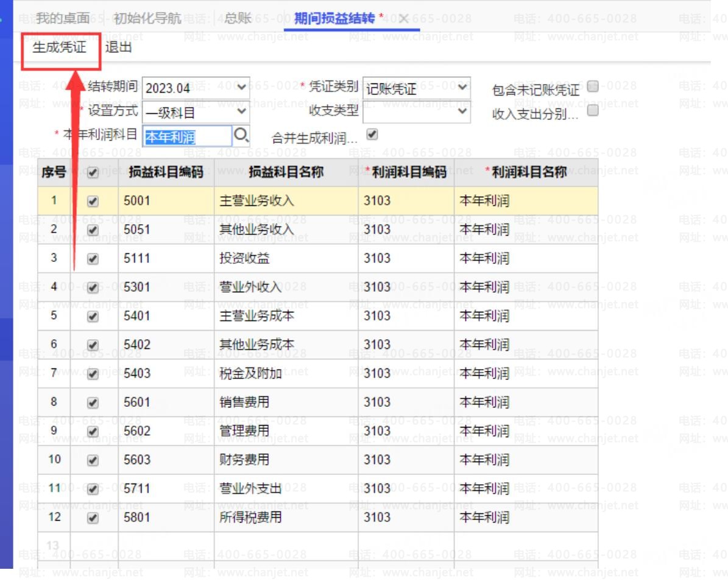Toggle the select-all checkbox in table header

click(93, 173)
